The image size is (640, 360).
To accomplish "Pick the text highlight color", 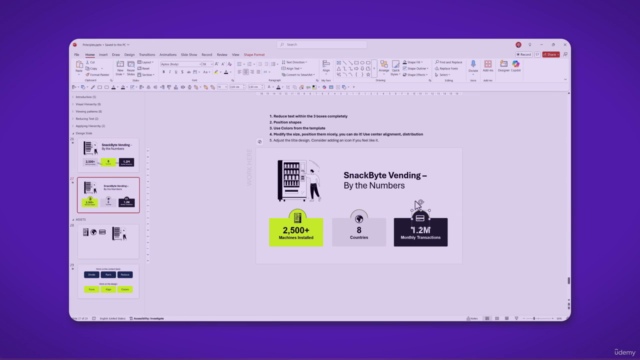I will click(216, 72).
